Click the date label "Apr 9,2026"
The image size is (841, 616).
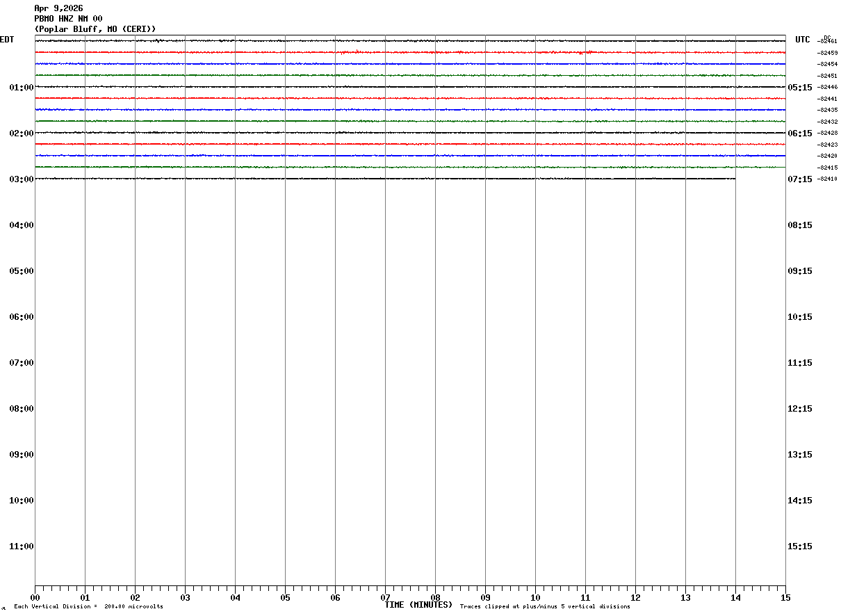click(58, 8)
